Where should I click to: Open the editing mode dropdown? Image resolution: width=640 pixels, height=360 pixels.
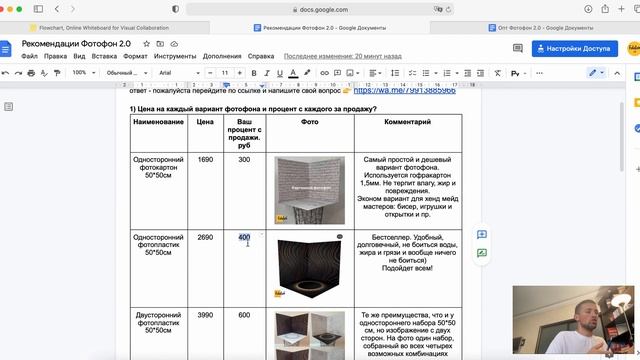[596, 73]
